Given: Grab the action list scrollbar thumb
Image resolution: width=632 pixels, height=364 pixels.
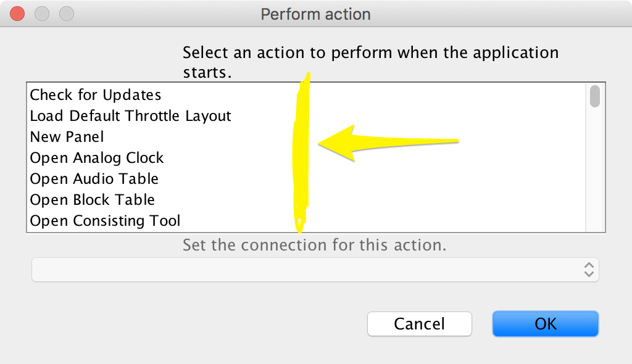Looking at the screenshot, I should [595, 97].
